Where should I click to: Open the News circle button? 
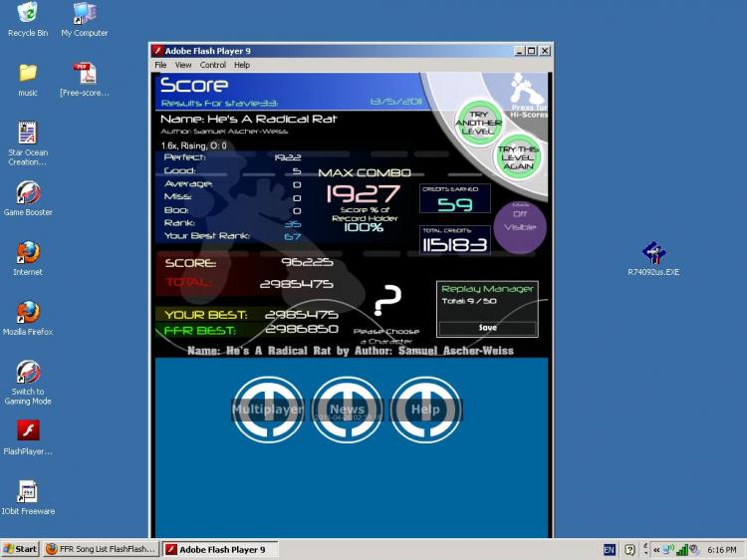347,410
